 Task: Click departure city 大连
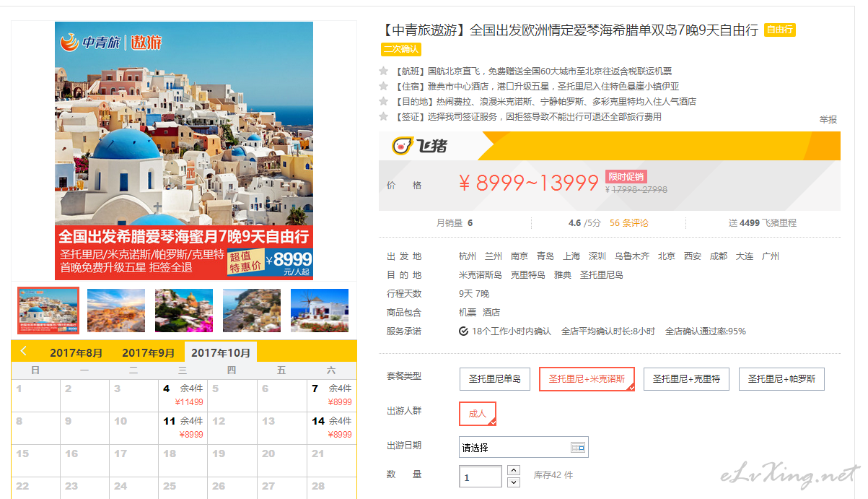tap(745, 256)
